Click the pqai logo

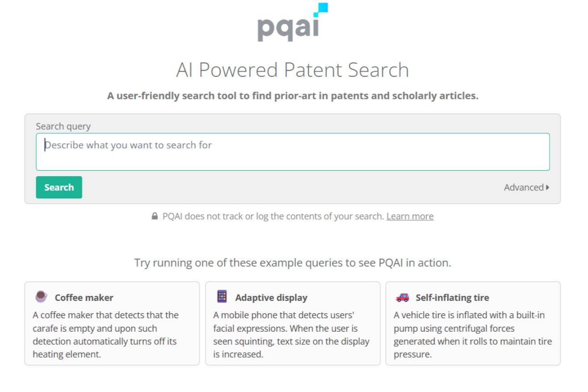(292, 23)
